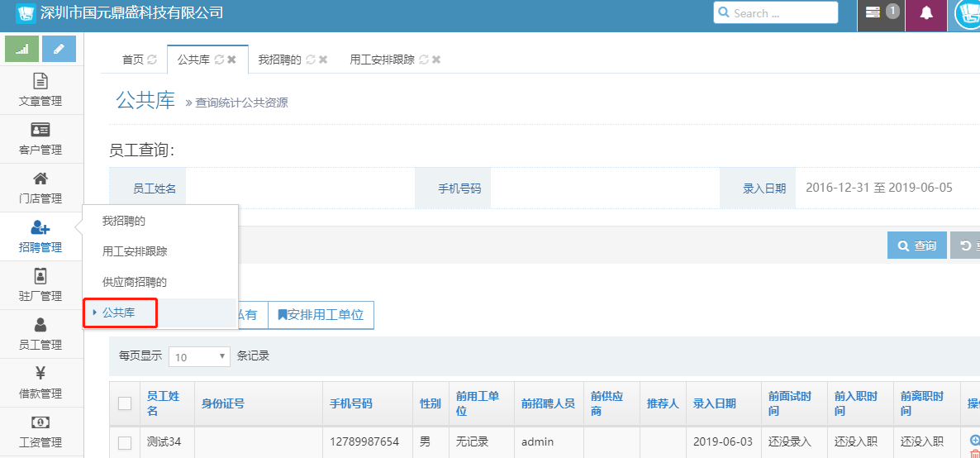The height and width of the screenshot is (458, 980).
Task: Click the green signal bars shortcut icon
Action: click(21, 50)
